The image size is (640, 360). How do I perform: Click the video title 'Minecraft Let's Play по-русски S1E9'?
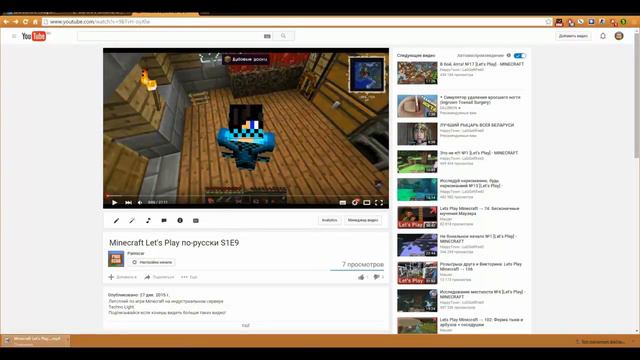(174, 243)
